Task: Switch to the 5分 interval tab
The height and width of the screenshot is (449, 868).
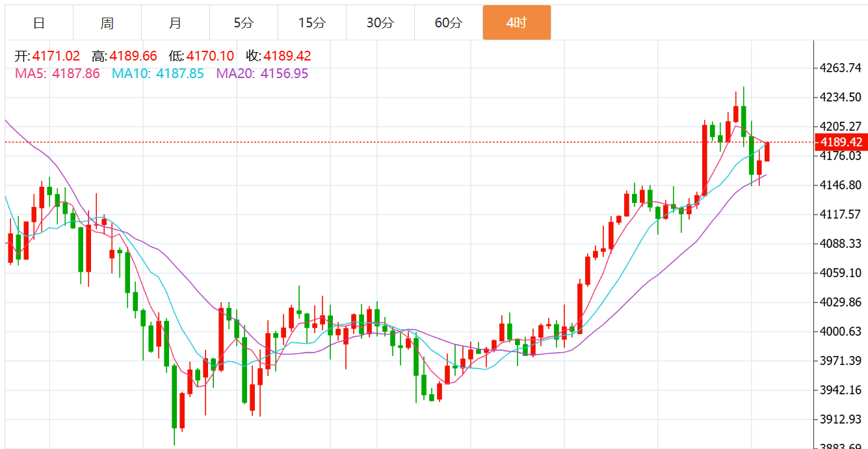Action: [244, 23]
